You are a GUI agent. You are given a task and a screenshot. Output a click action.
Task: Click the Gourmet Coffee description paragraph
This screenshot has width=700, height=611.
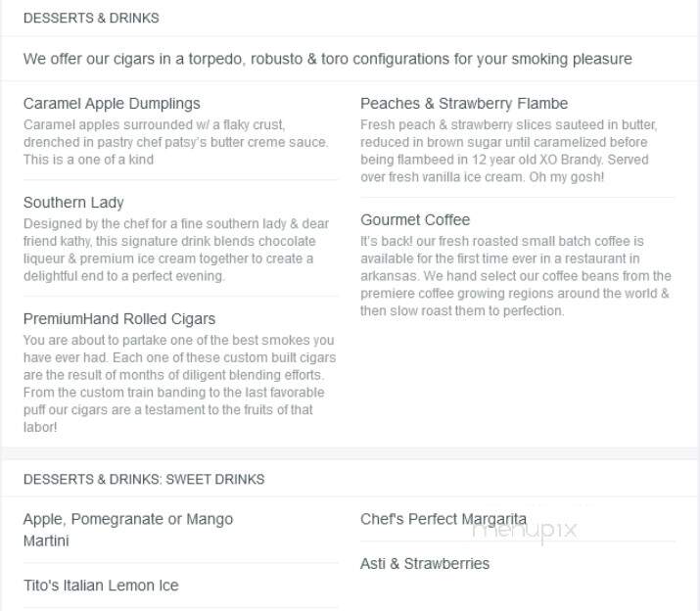pyautogui.click(x=516, y=276)
